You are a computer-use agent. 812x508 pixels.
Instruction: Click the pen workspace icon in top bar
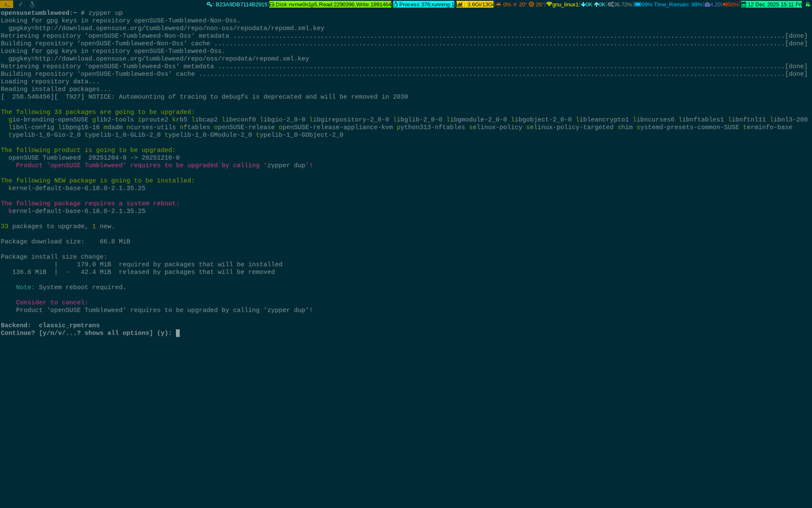(x=20, y=4)
